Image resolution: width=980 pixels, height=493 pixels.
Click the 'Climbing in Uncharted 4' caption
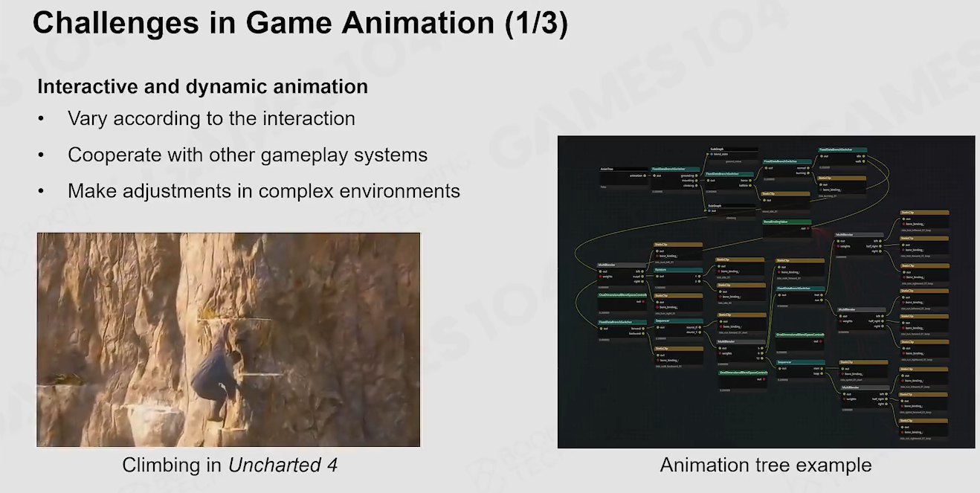[x=230, y=465]
